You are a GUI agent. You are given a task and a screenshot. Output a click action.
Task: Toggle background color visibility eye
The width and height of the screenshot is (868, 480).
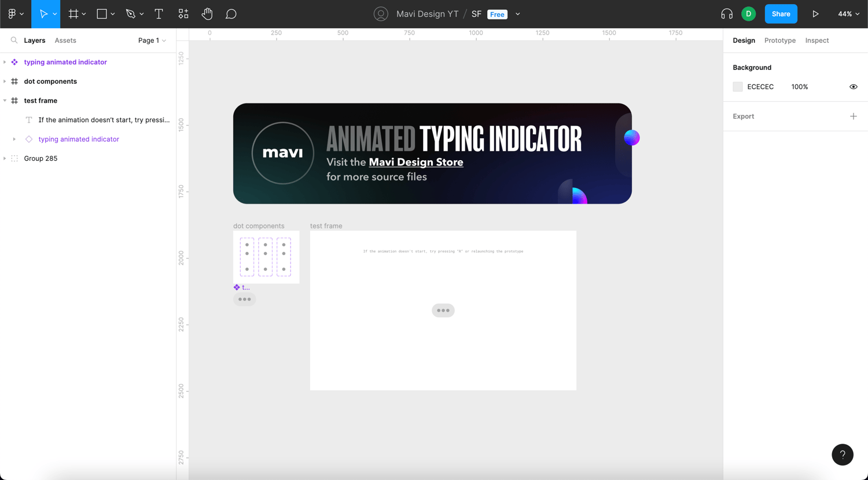tap(854, 87)
